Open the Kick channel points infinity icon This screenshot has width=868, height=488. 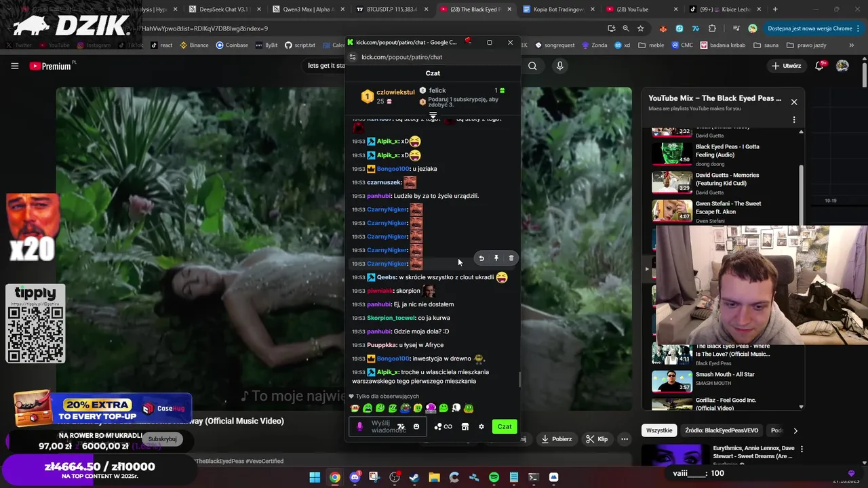coord(443,426)
